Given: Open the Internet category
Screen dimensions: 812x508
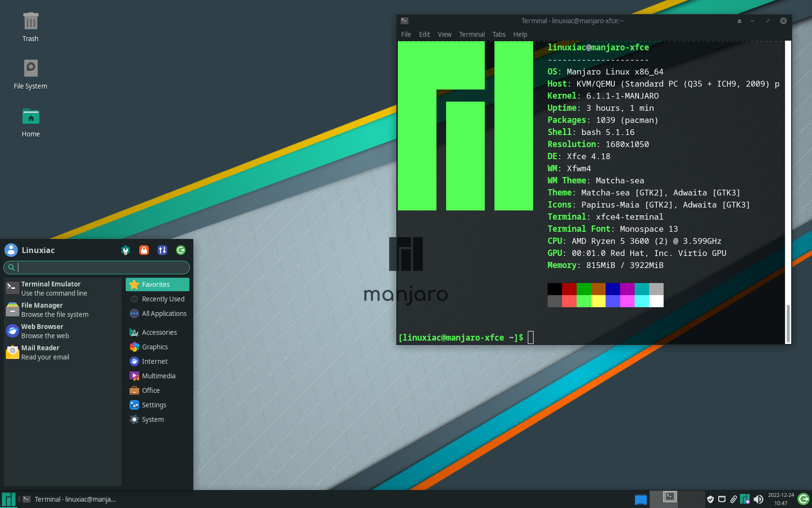Looking at the screenshot, I should pyautogui.click(x=158, y=361).
